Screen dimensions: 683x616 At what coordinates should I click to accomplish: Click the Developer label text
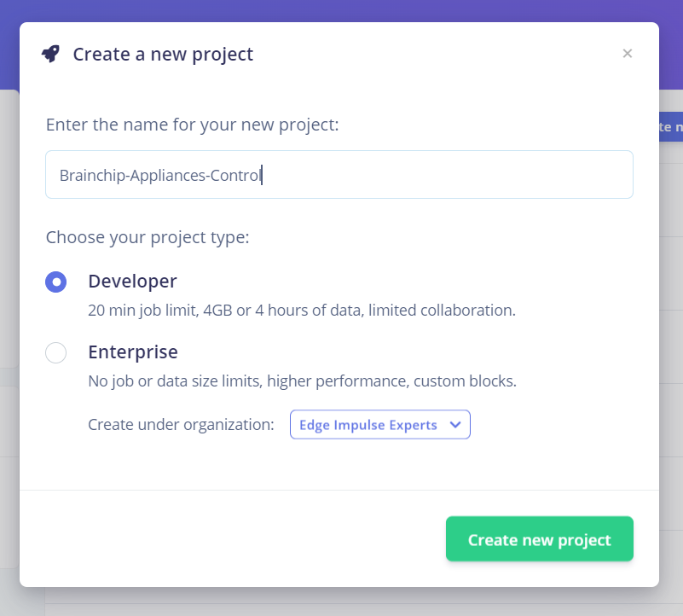(x=132, y=282)
